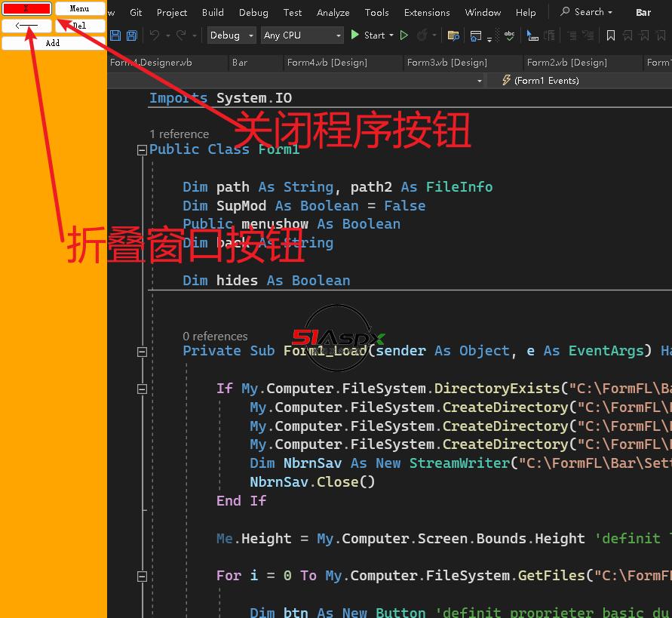Click the Del button in the orange bar
This screenshot has width=672, height=618.
(80, 26)
